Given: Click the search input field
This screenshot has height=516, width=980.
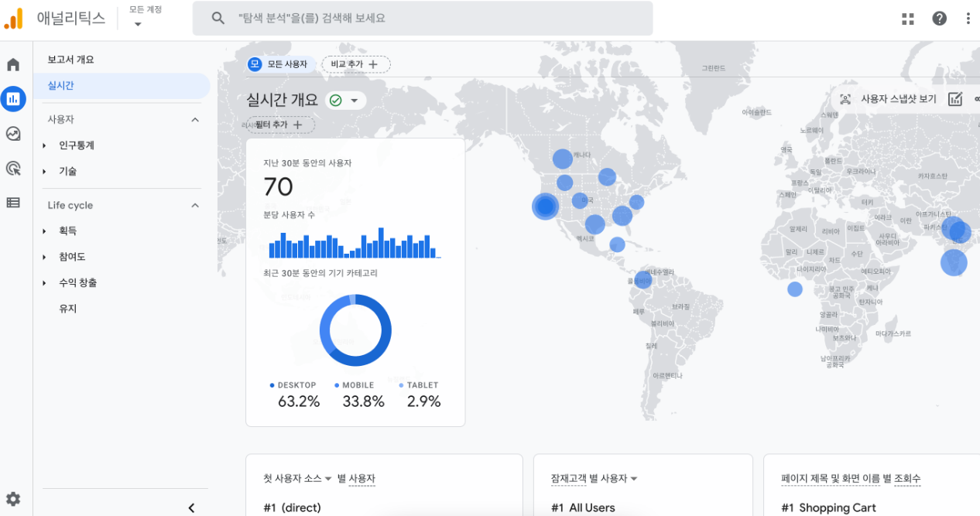Looking at the screenshot, I should tap(423, 18).
